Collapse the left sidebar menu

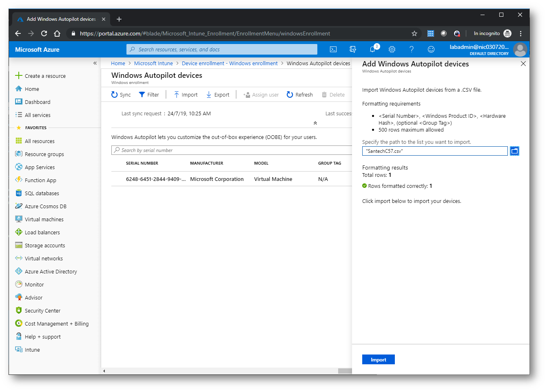coord(95,63)
